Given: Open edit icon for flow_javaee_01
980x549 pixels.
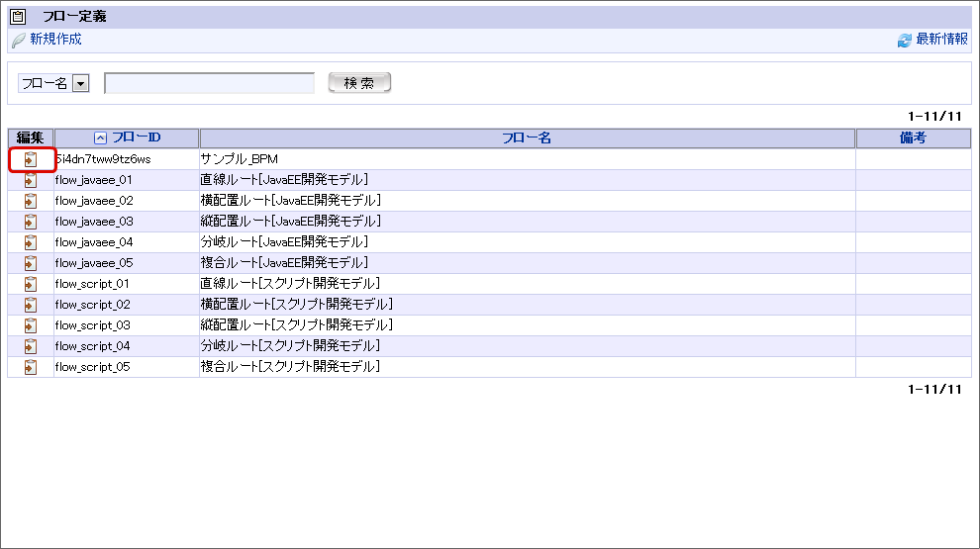Looking at the screenshot, I should (30, 180).
